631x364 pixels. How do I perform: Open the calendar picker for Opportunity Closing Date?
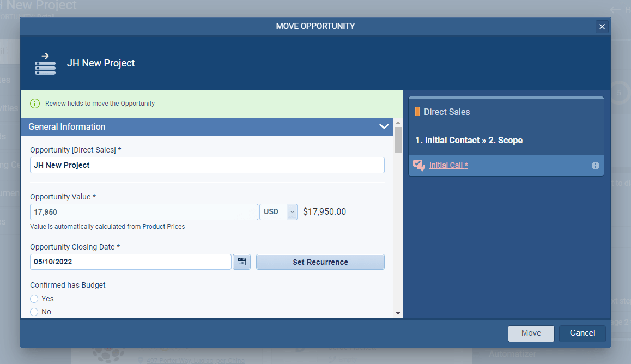point(241,262)
